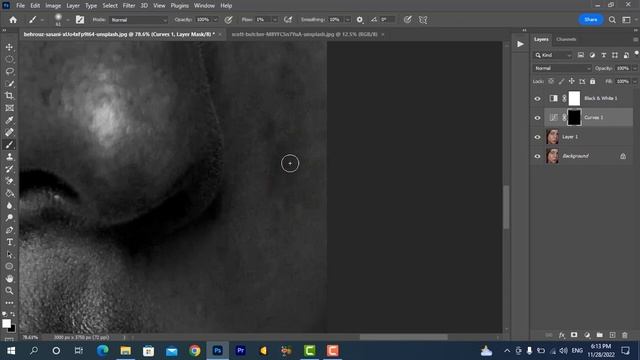
Task: Open symmetry paint butterfly options
Action: (423, 20)
